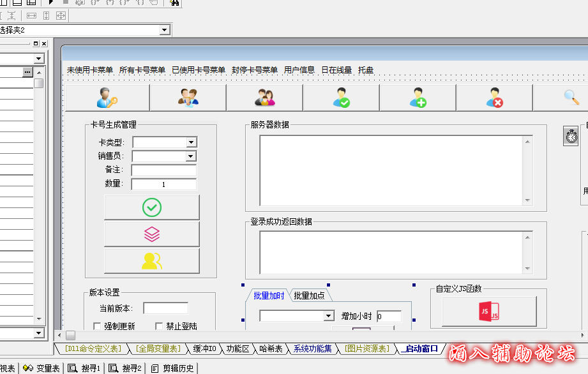Expand the 销售员 combo box

click(x=191, y=156)
